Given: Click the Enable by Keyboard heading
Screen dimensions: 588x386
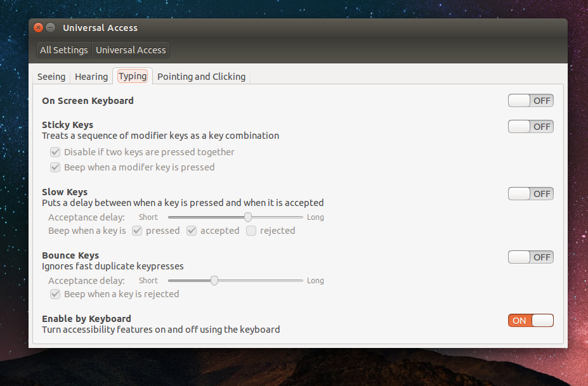Looking at the screenshot, I should [x=87, y=319].
